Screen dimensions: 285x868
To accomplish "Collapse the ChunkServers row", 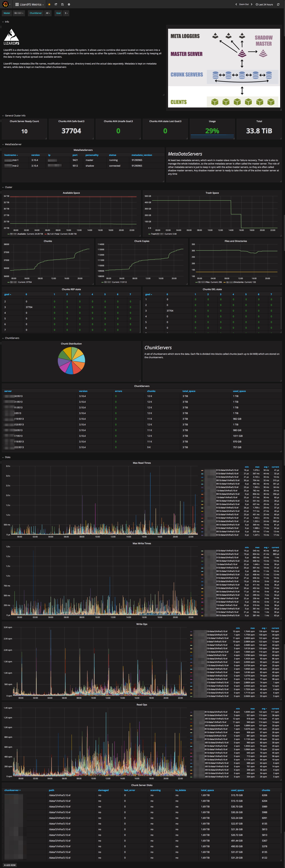I will (x=11, y=338).
